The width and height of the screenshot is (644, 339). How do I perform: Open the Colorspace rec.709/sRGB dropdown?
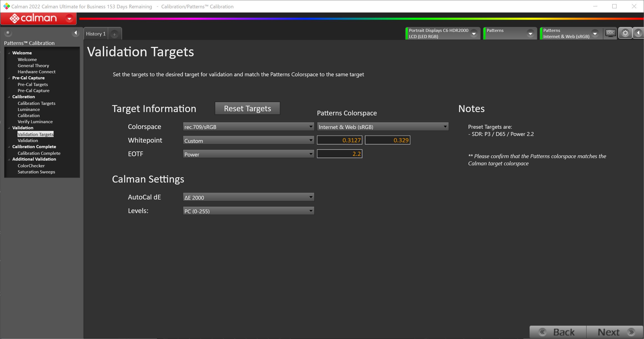point(249,127)
